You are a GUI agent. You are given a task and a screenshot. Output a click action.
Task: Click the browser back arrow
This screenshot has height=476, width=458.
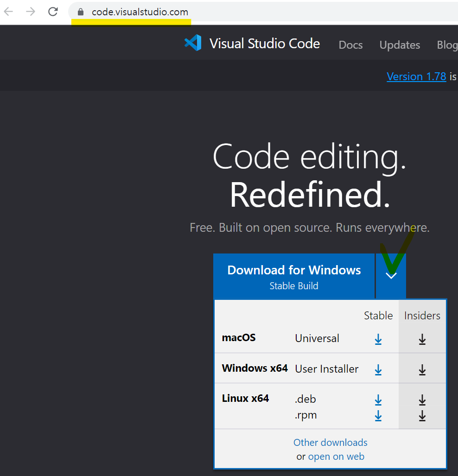[8, 12]
